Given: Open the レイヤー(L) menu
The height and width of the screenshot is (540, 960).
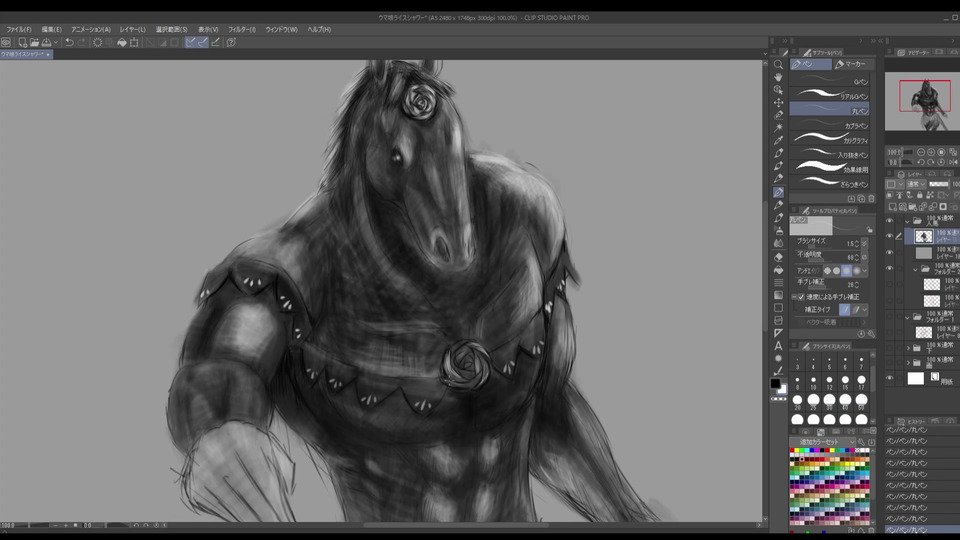Looking at the screenshot, I should click(132, 29).
